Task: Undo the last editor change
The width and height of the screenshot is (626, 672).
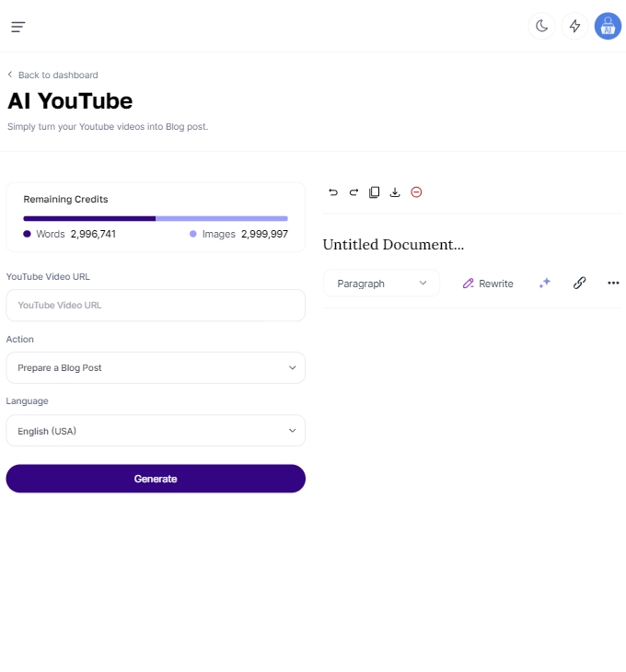Action: [x=333, y=192]
